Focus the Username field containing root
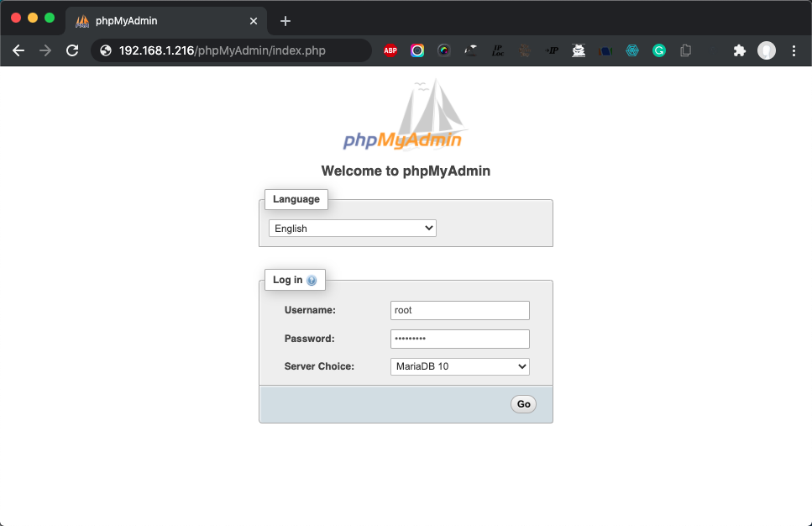Screen dimensions: 812x526 [460, 310]
